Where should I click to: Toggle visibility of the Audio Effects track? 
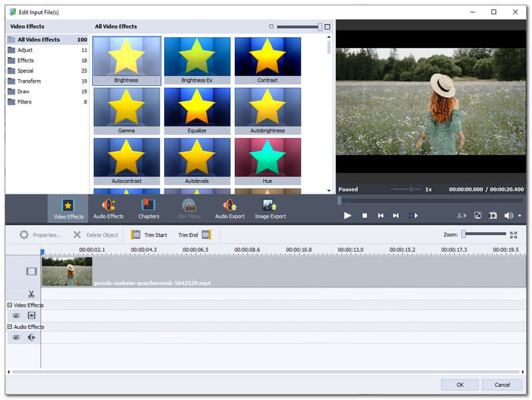pos(17,337)
